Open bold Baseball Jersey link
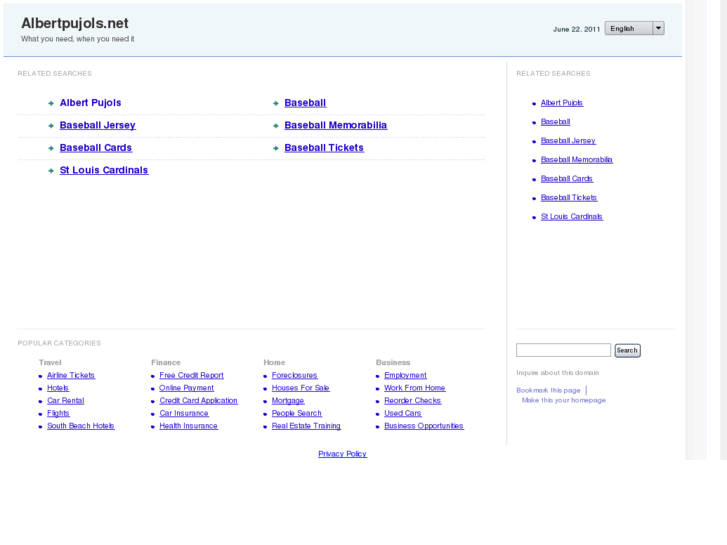This screenshot has width=727, height=545. coord(97,125)
